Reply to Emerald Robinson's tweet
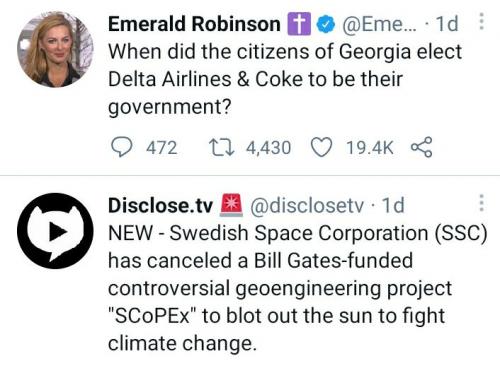Image resolution: width=500 pixels, height=368 pixels. pyautogui.click(x=121, y=147)
